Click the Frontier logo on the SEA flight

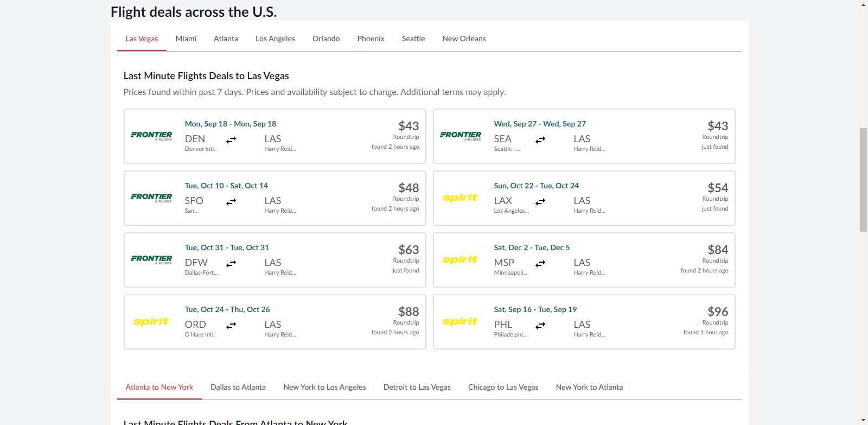pos(460,135)
